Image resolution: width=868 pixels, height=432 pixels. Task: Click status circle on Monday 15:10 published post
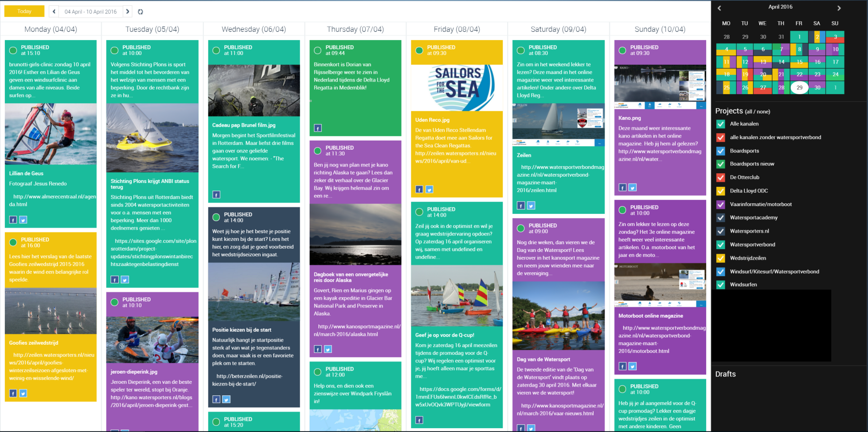coord(13,50)
